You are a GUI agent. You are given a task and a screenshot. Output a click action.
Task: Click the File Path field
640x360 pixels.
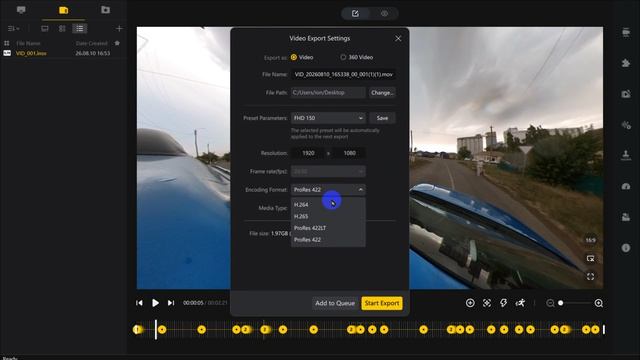pos(328,93)
